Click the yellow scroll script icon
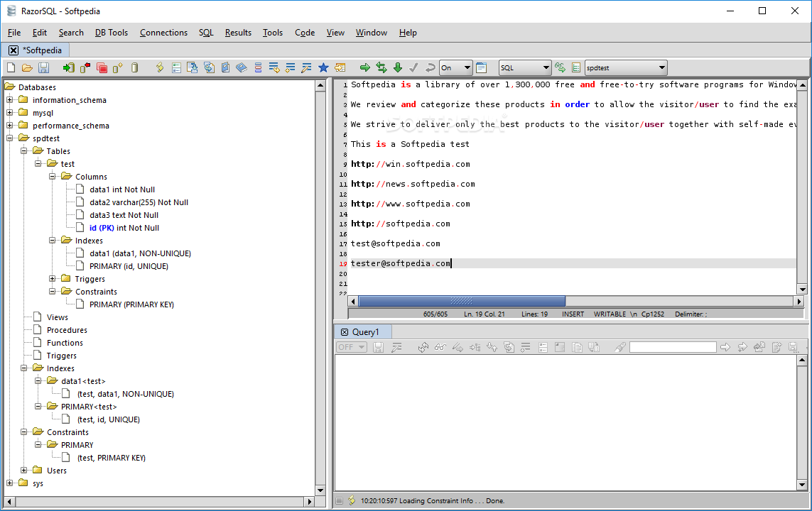 [x=160, y=67]
